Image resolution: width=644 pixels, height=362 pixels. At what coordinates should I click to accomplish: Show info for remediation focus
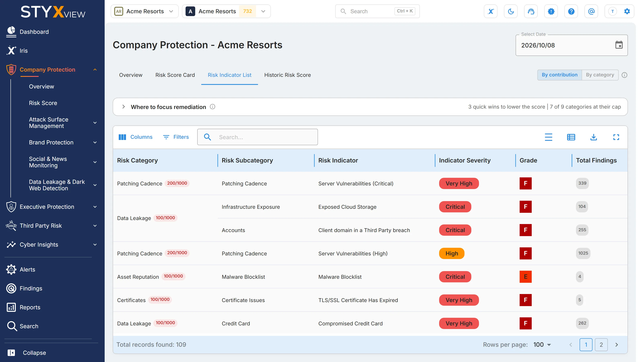(213, 107)
